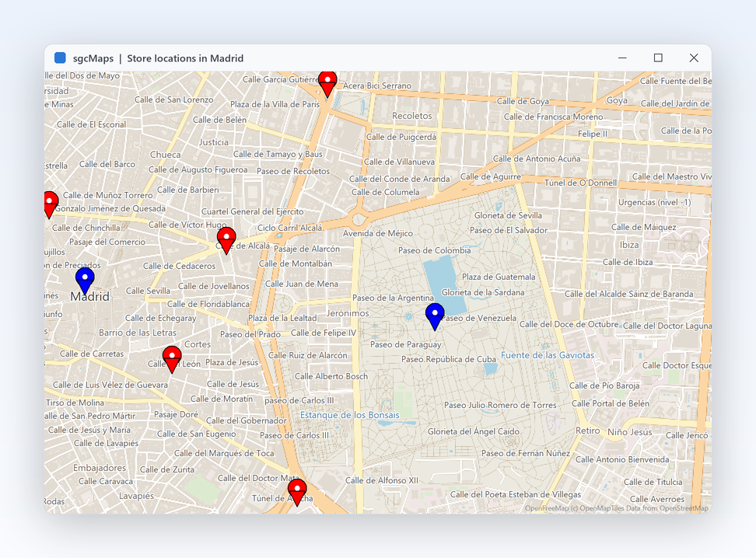Click the Plaza de Guatemala label

[499, 277]
